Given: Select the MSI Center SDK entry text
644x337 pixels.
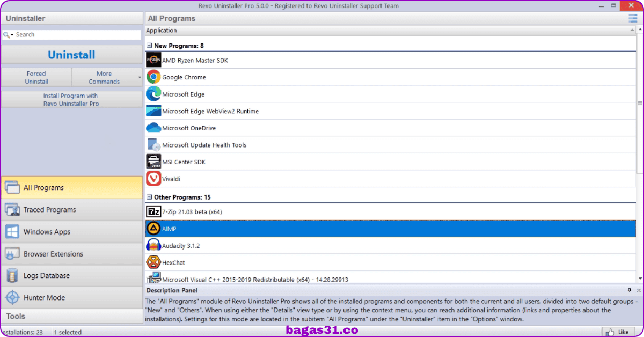Looking at the screenshot, I should (184, 162).
